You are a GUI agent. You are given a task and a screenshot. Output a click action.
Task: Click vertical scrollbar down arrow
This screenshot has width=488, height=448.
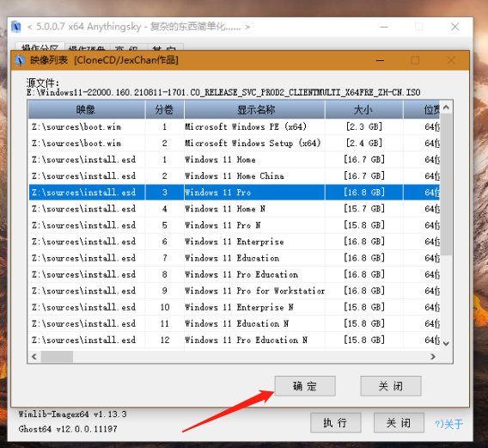coord(446,343)
